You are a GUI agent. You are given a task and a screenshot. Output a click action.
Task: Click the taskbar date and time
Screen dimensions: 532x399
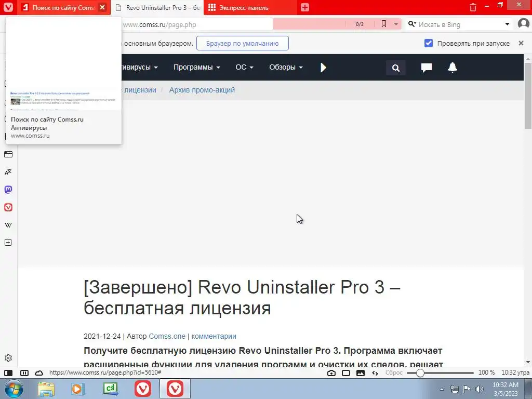tap(505, 389)
